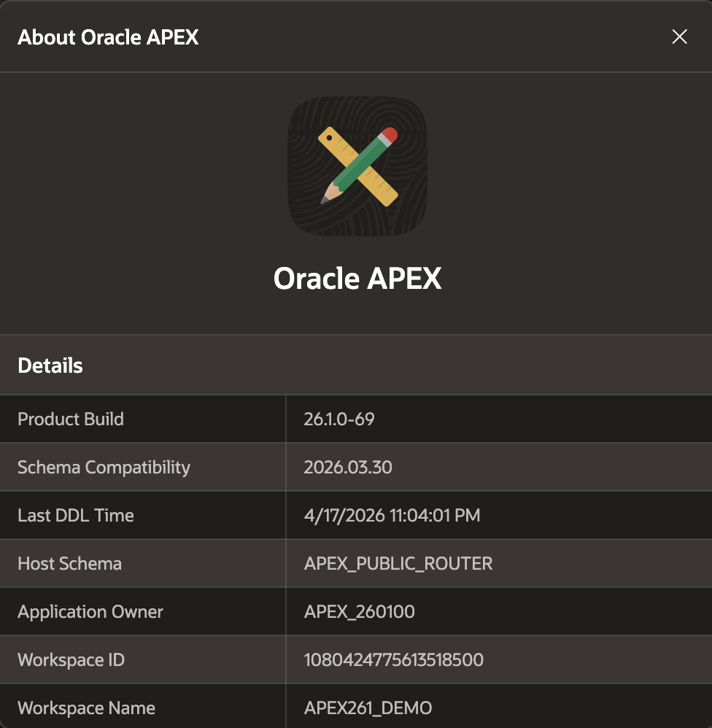Select the 'Product Build' label

coord(71,419)
